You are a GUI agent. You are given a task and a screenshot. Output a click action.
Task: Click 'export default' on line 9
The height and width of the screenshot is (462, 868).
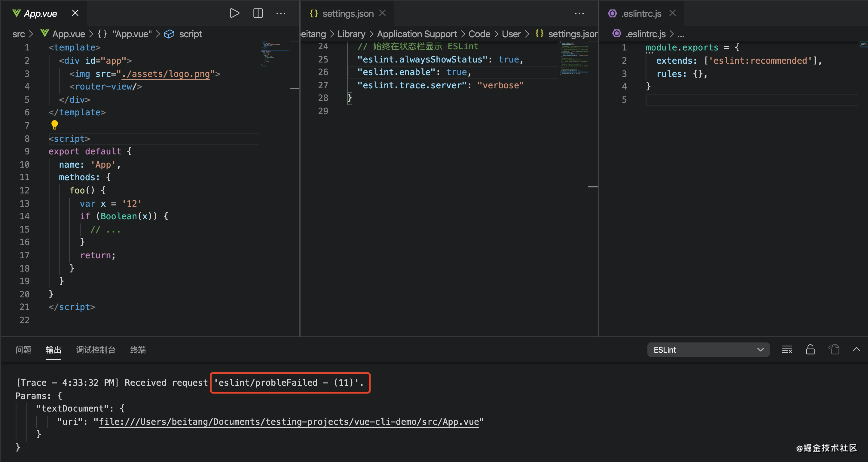[84, 151]
